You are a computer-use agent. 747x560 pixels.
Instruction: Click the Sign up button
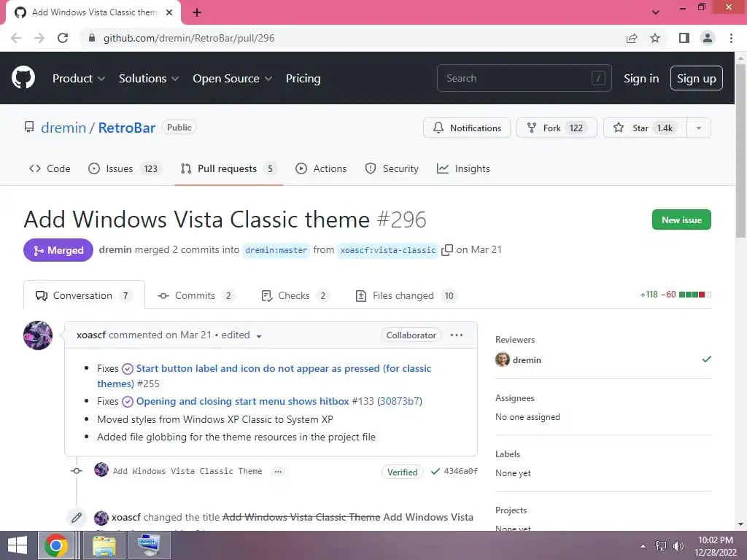click(697, 79)
